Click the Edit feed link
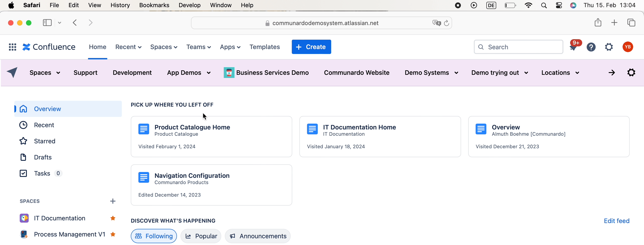The height and width of the screenshot is (245, 644). (616, 221)
